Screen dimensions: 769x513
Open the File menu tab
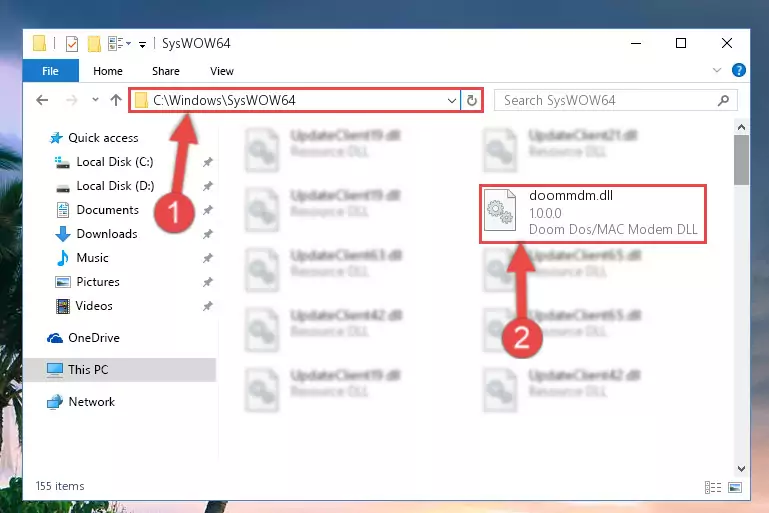tap(51, 71)
